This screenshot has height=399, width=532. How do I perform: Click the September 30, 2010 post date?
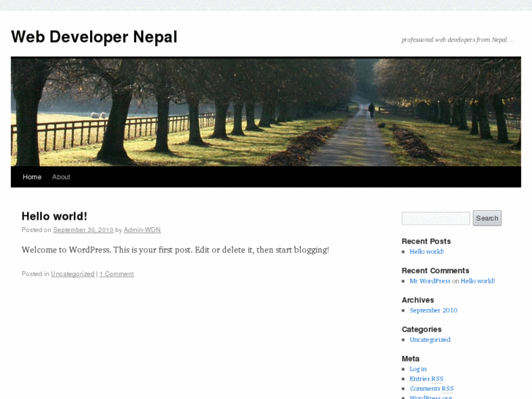(x=83, y=230)
